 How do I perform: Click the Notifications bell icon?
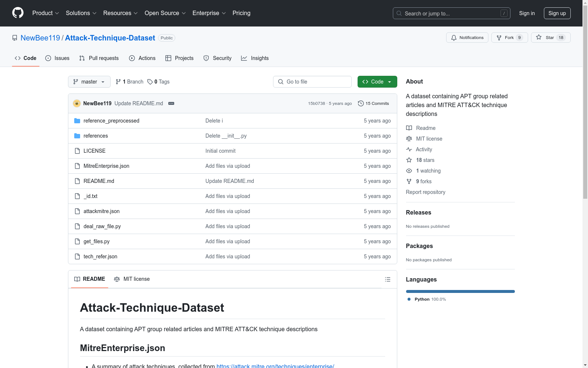[454, 38]
